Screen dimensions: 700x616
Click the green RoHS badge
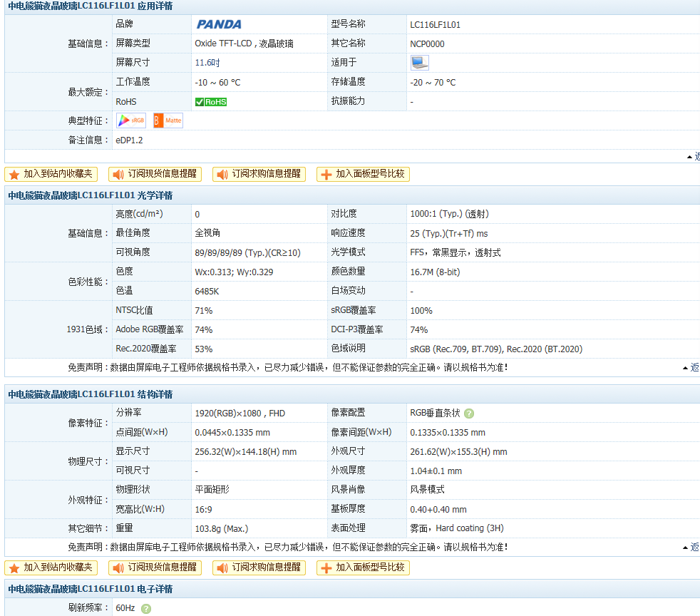click(211, 102)
